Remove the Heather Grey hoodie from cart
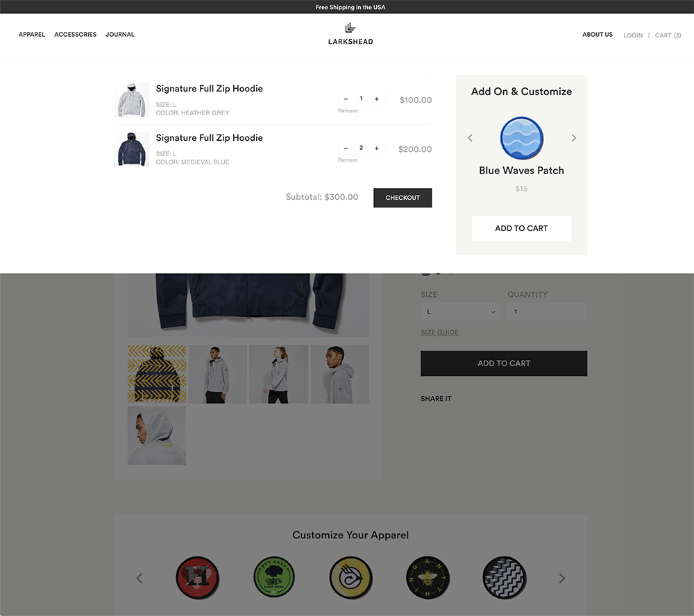694x616 pixels. point(348,111)
